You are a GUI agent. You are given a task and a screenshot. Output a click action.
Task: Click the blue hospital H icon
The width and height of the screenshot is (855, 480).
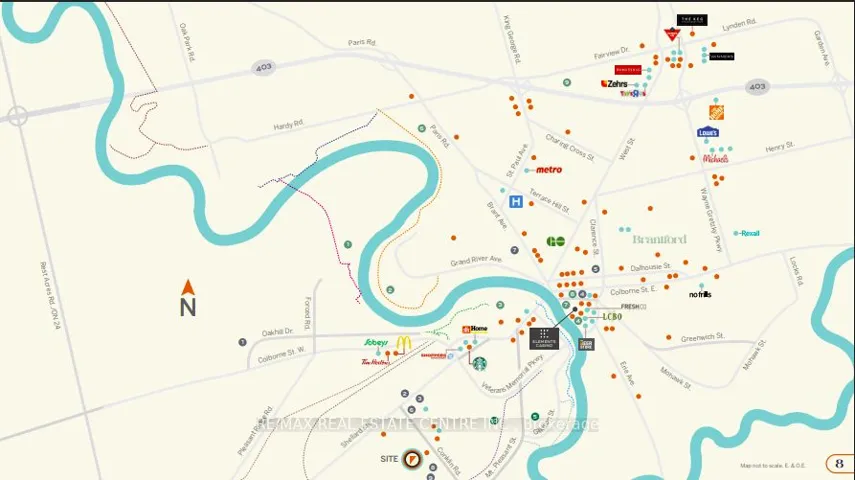coord(516,202)
